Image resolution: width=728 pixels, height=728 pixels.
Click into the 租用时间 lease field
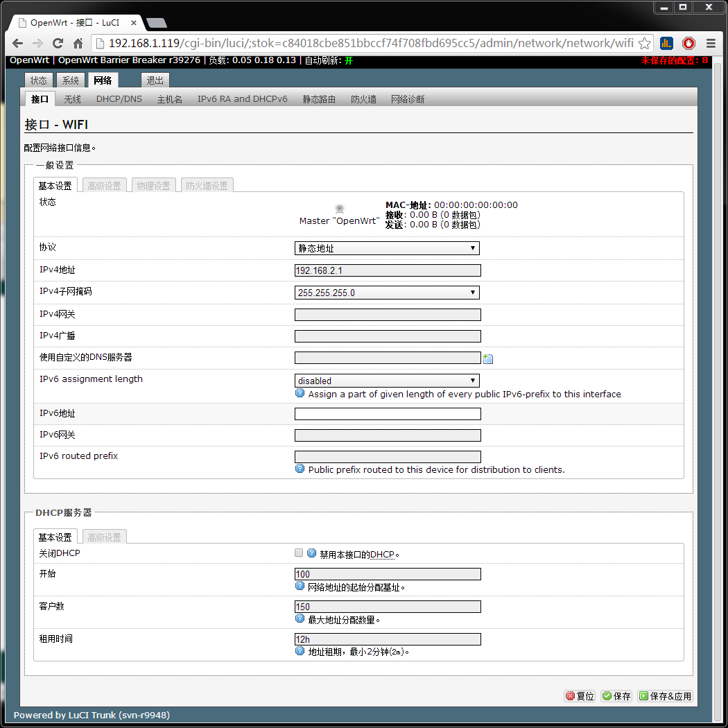pyautogui.click(x=388, y=639)
